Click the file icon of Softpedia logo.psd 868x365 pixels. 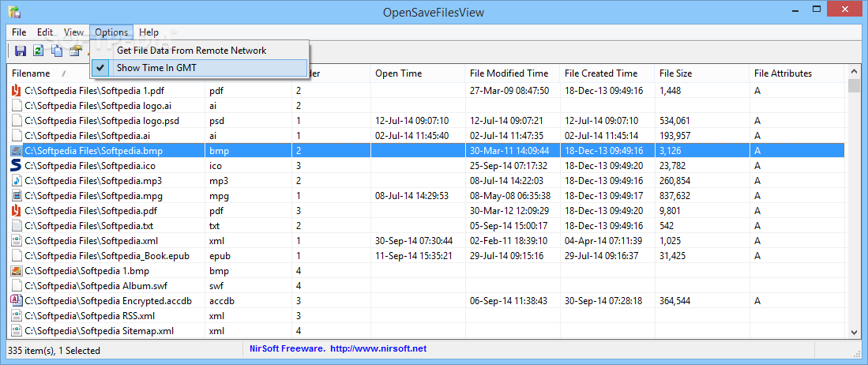(x=17, y=120)
